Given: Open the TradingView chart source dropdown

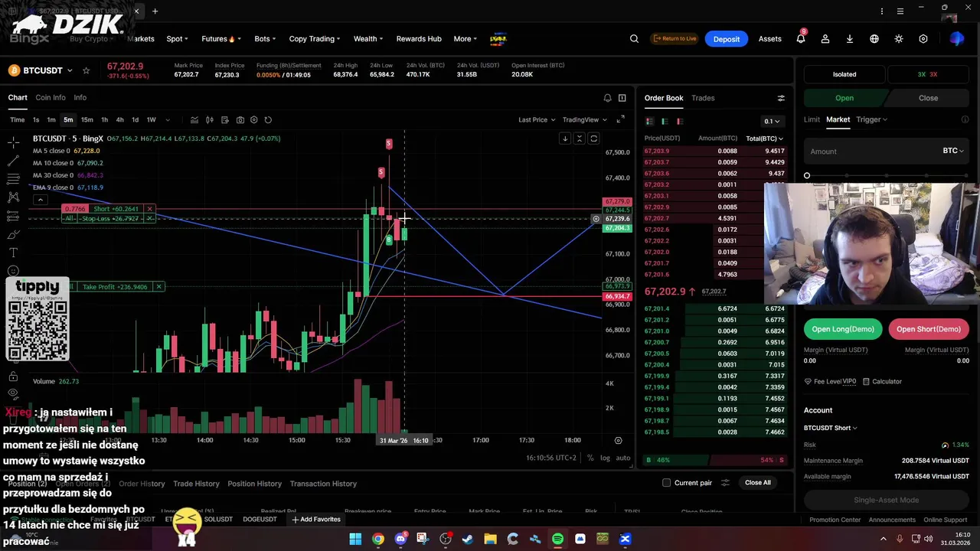Looking at the screenshot, I should [x=584, y=120].
